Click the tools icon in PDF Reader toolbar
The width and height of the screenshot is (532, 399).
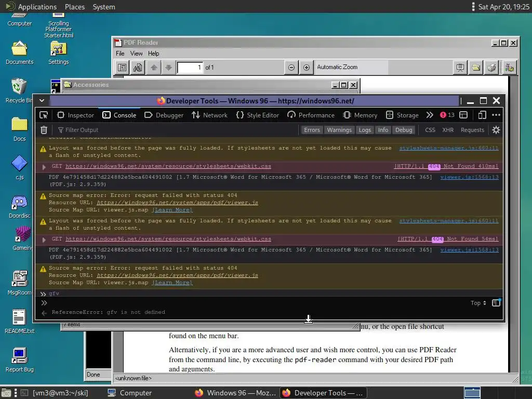click(x=509, y=67)
